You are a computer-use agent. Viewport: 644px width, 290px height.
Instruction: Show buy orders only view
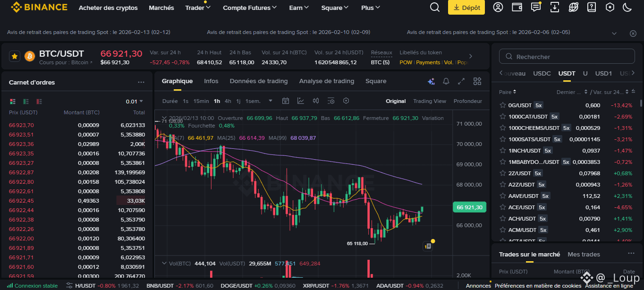26,102
